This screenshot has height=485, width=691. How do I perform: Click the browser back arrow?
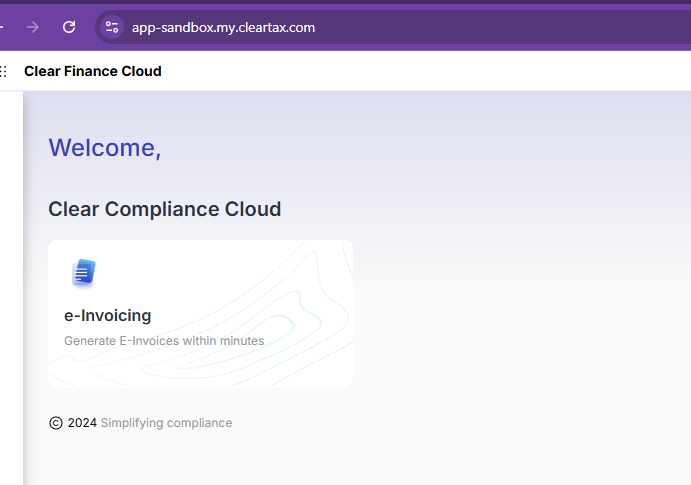point(3,27)
